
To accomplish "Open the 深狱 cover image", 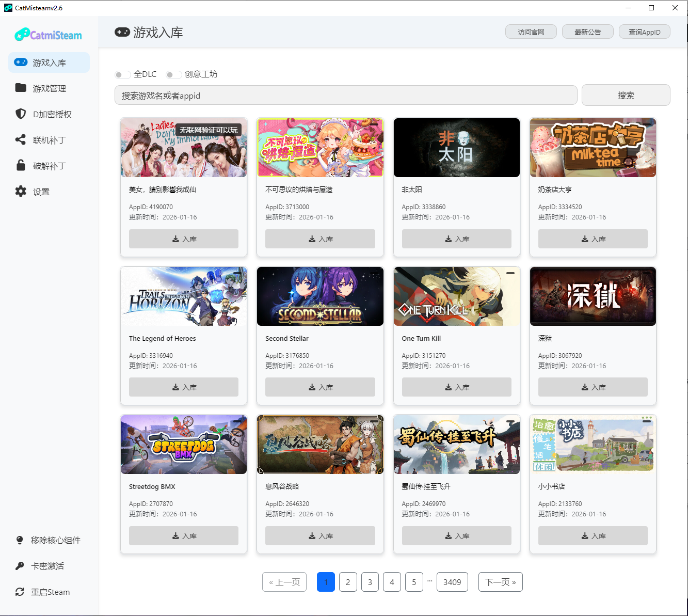I will point(593,296).
